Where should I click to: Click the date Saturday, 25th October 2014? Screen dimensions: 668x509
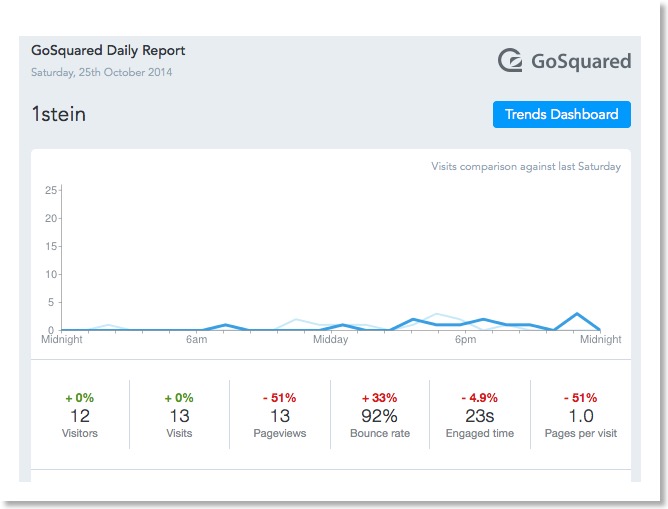[x=101, y=72]
